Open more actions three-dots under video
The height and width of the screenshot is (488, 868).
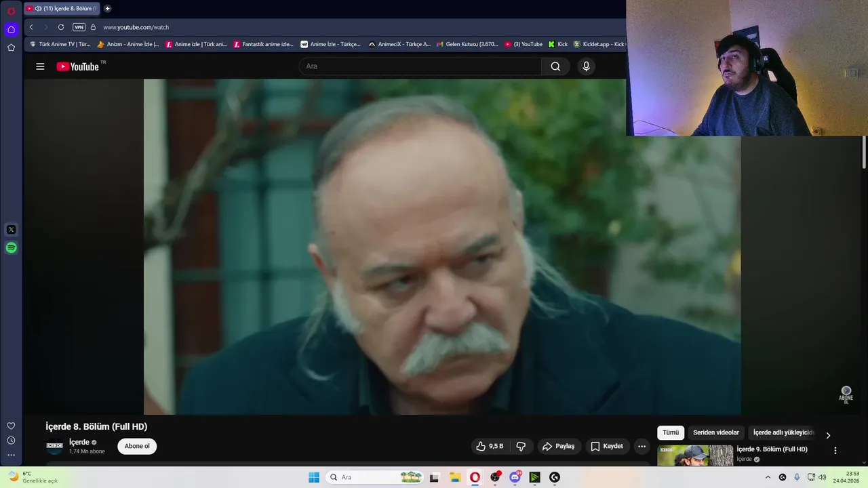pos(642,446)
